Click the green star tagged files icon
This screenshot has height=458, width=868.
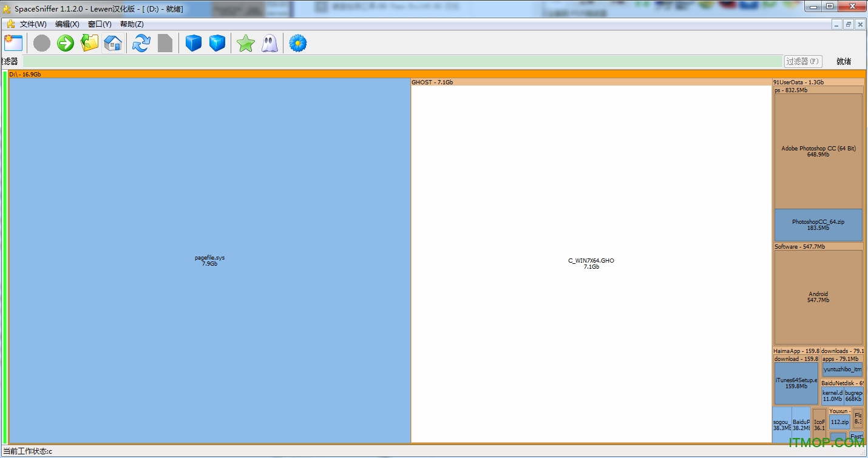tap(246, 43)
